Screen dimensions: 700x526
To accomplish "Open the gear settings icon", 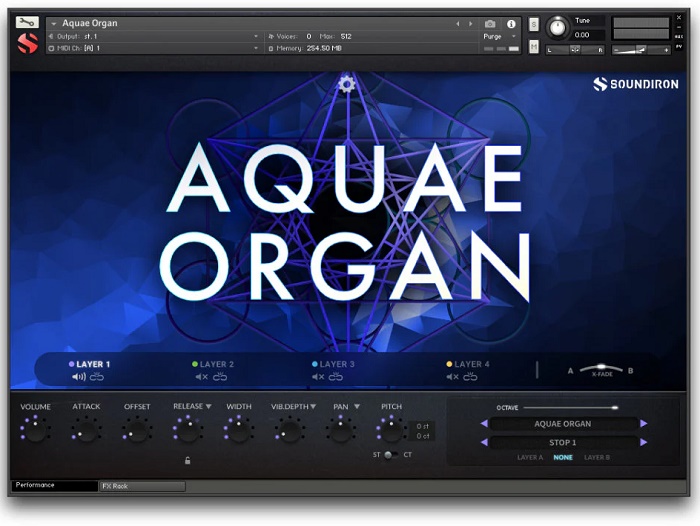I will pos(347,84).
